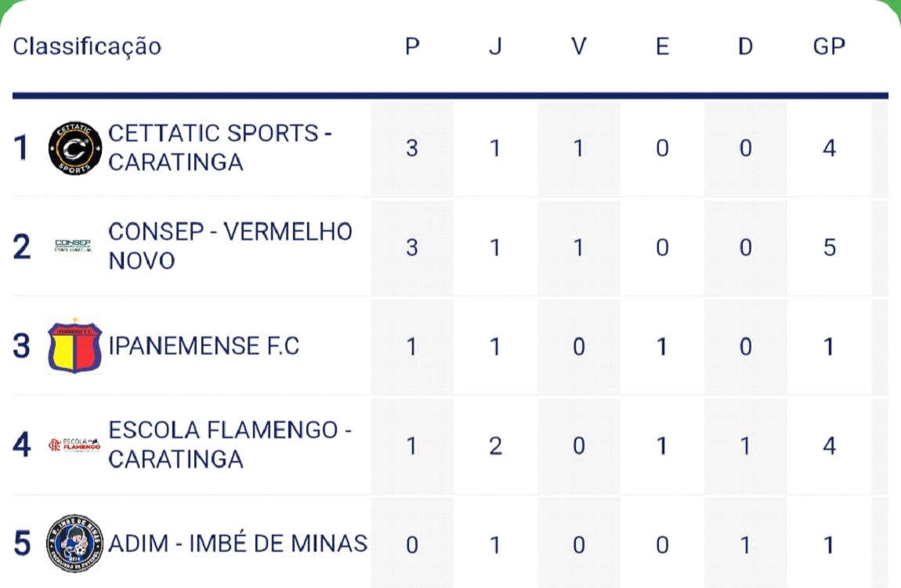Select ADIM - IMBÉ DE MINAS team name
This screenshot has height=588, width=901.
(237, 543)
